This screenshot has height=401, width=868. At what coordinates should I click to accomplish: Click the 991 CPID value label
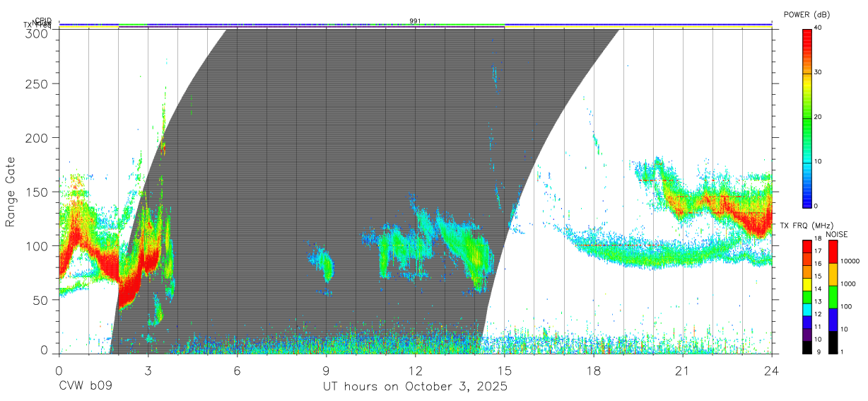click(415, 21)
